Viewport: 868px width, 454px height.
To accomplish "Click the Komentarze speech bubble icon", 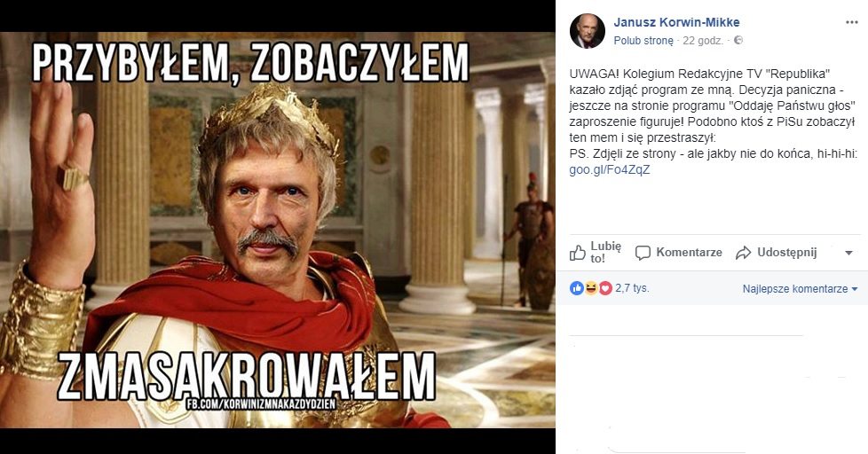I will pyautogui.click(x=643, y=253).
